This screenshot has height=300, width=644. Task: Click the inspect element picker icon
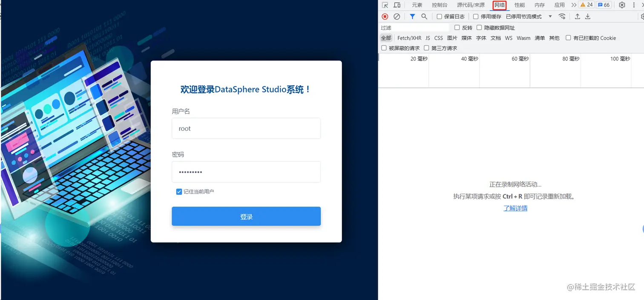[x=385, y=5]
